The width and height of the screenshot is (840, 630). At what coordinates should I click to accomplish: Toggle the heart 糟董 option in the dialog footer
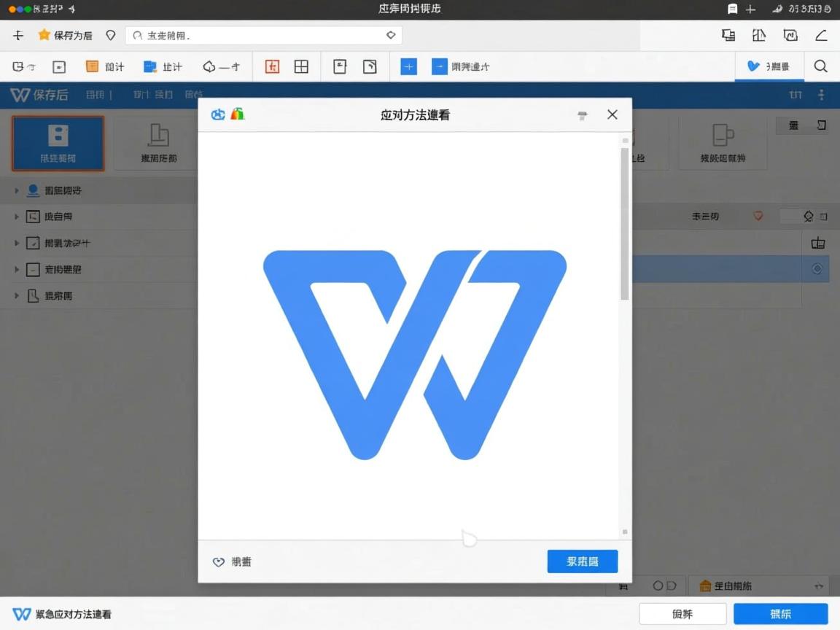[232, 561]
